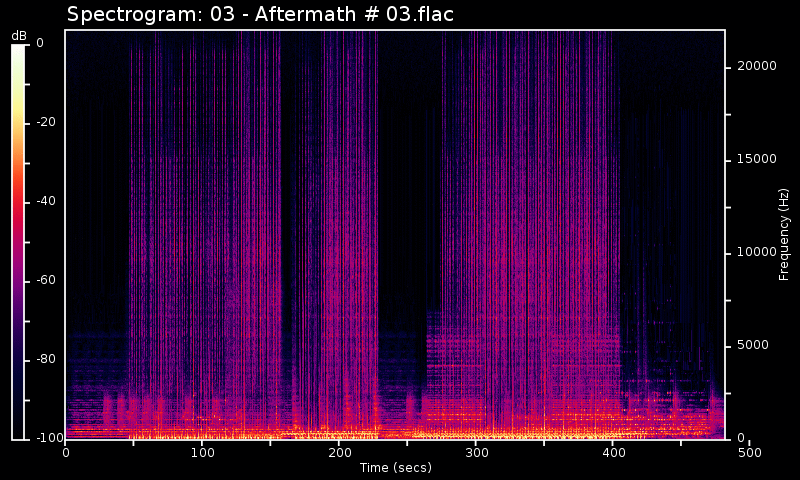Choose the -80 dB color scale tick label
Viewport: 800px width, 480px height.
point(44,359)
